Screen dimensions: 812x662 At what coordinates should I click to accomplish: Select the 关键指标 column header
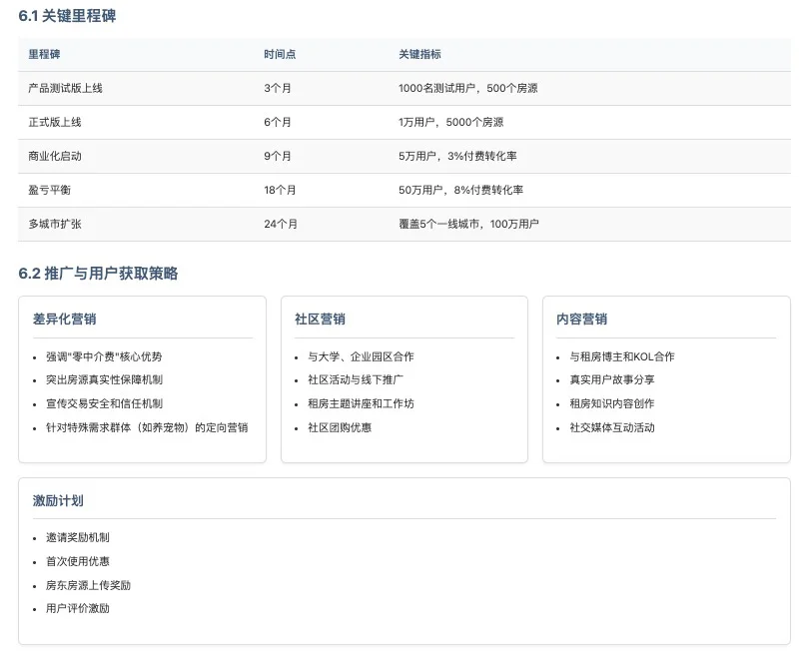[x=419, y=54]
